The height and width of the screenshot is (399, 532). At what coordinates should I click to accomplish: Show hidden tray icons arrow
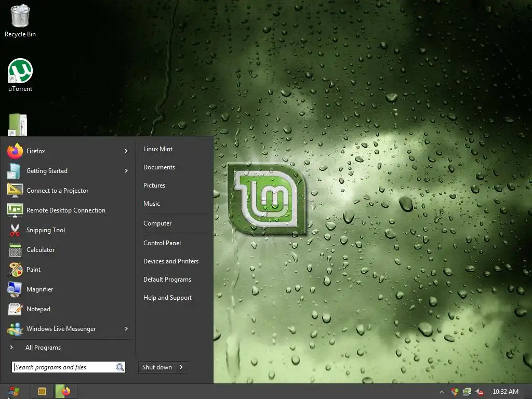pos(442,392)
